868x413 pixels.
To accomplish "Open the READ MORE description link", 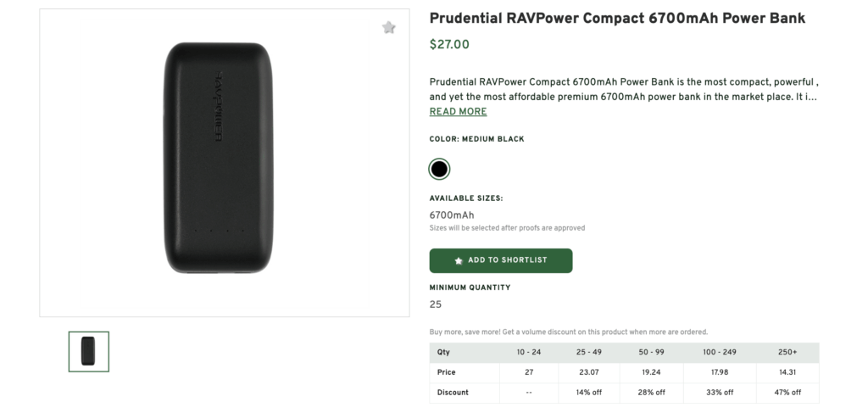I will 458,112.
